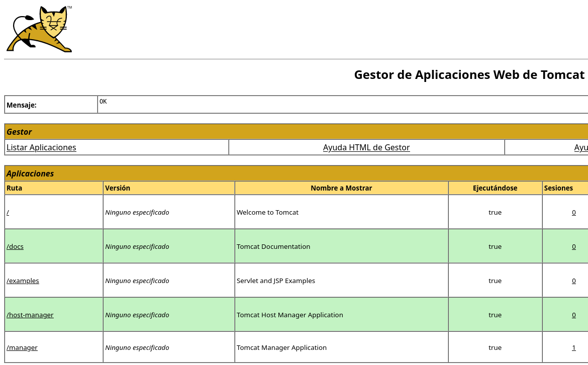This screenshot has width=588, height=365.
Task: Click the session count for /docs
Action: point(573,246)
